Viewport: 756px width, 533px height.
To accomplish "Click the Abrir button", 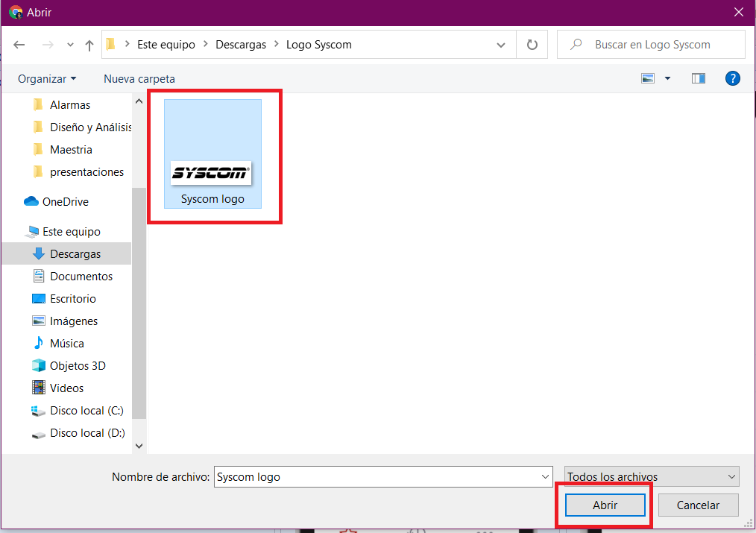I will tap(605, 505).
